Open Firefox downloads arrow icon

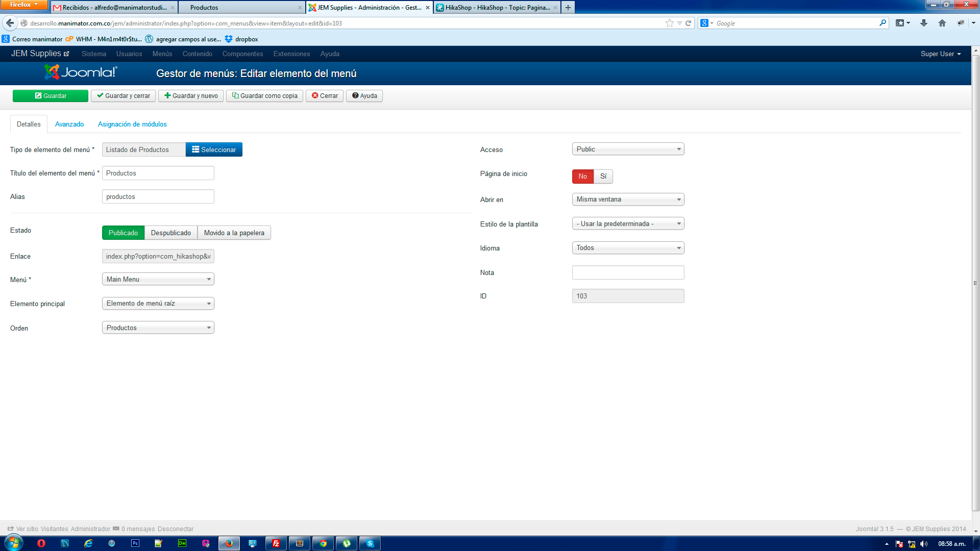[x=923, y=23]
